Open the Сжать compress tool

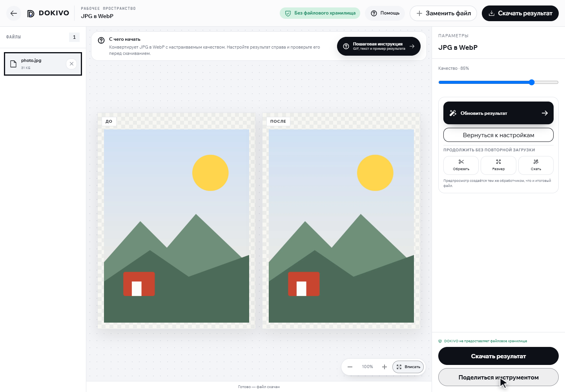click(x=536, y=165)
